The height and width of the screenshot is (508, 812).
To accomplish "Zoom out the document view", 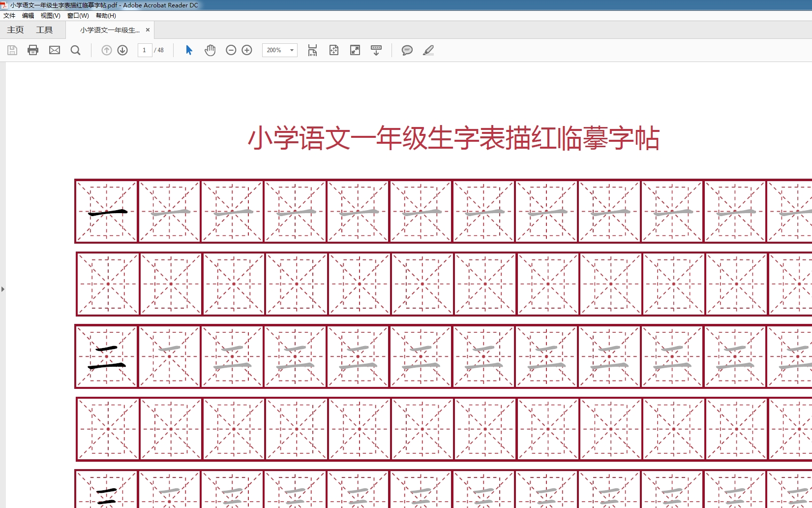I will pyautogui.click(x=231, y=50).
